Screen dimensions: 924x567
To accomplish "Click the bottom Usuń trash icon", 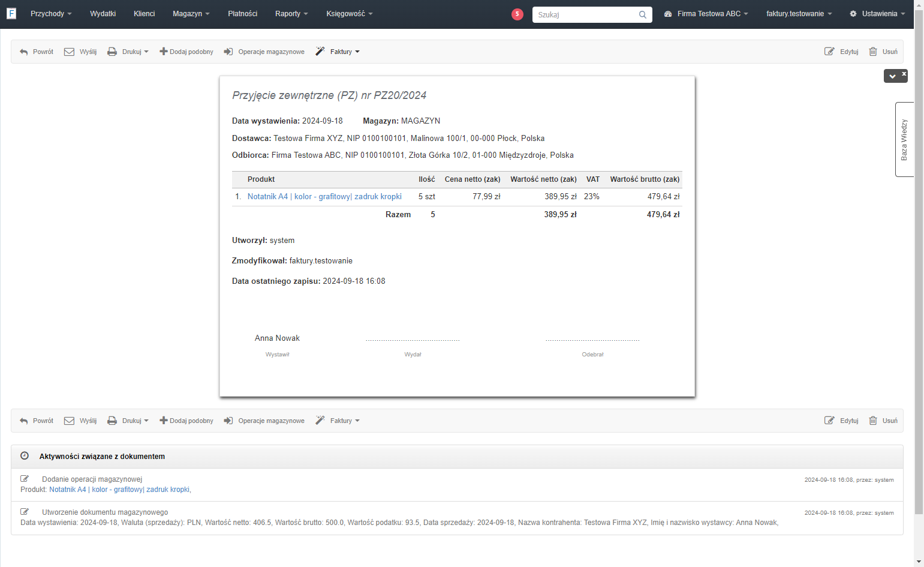I will tap(873, 421).
